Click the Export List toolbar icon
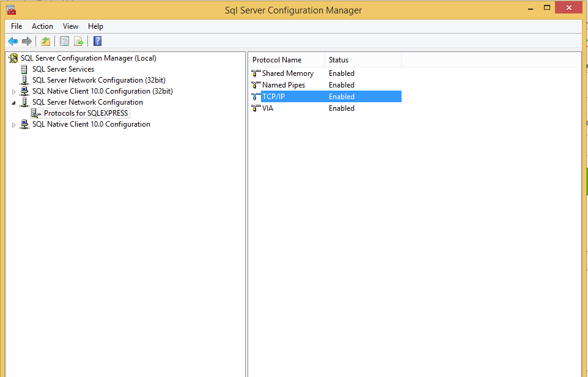 pos(79,41)
